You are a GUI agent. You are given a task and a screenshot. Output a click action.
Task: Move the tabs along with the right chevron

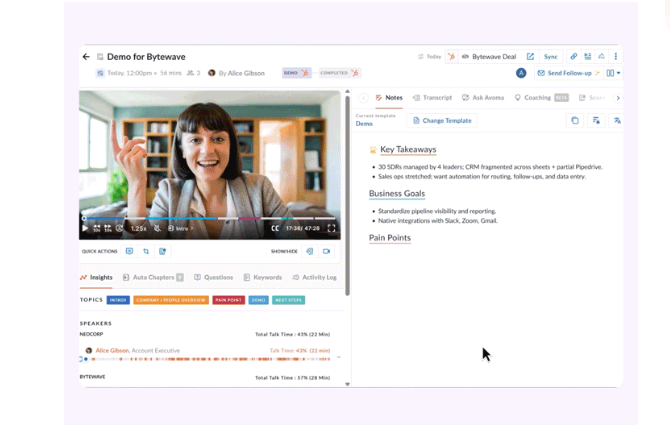tap(618, 98)
